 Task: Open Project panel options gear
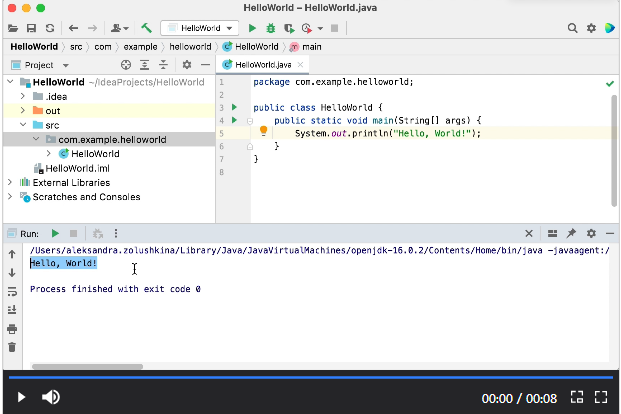click(x=187, y=65)
